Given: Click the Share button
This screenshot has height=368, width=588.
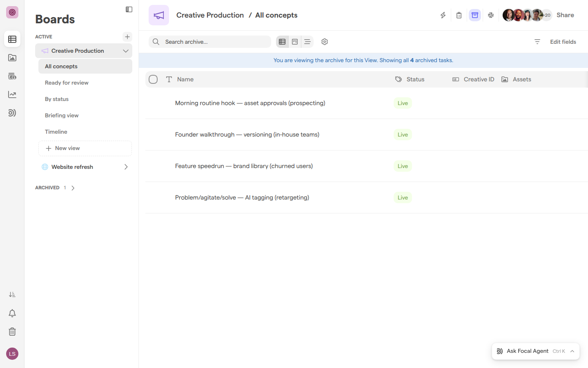Looking at the screenshot, I should [565, 15].
